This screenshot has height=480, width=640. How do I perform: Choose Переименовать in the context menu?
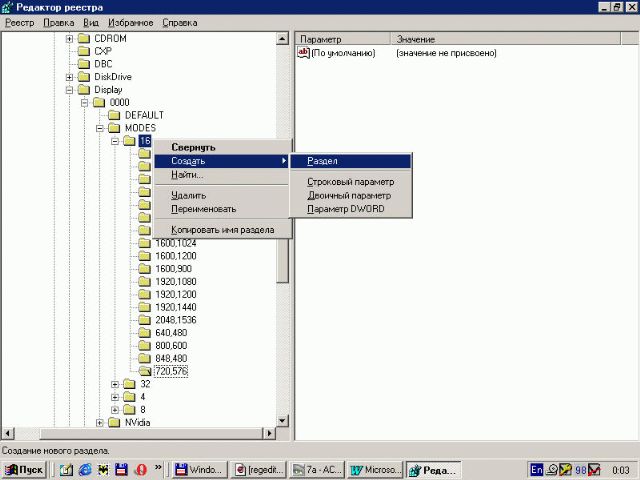[x=222, y=209]
